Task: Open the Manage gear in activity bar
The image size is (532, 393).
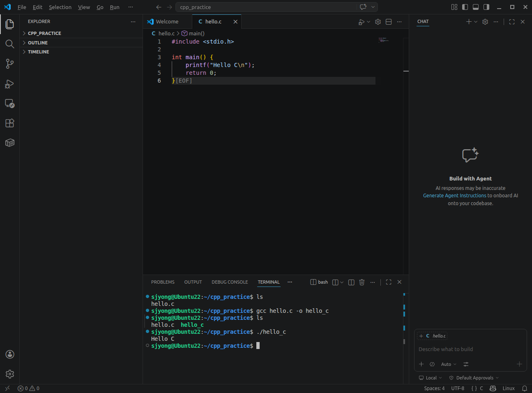Action: click(10, 374)
